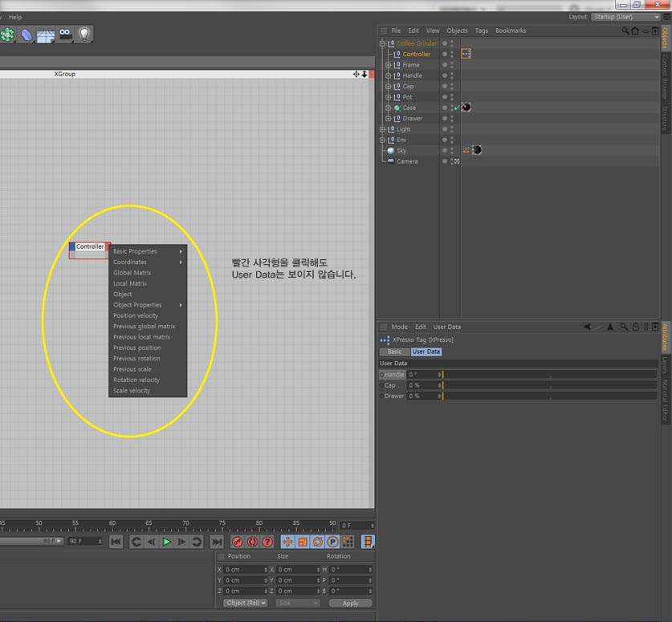This screenshot has width=672, height=622.
Task: Expand the Handle object hierarchy
Action: (388, 75)
